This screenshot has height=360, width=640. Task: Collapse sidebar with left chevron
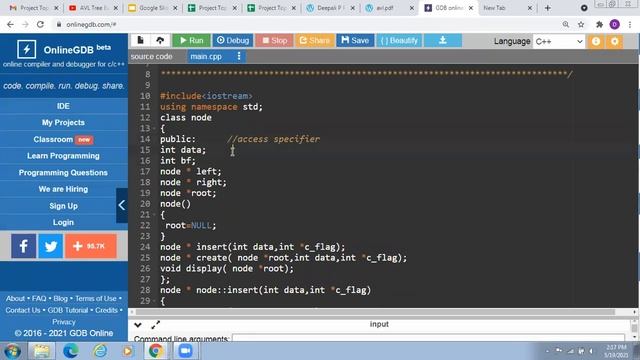click(122, 205)
